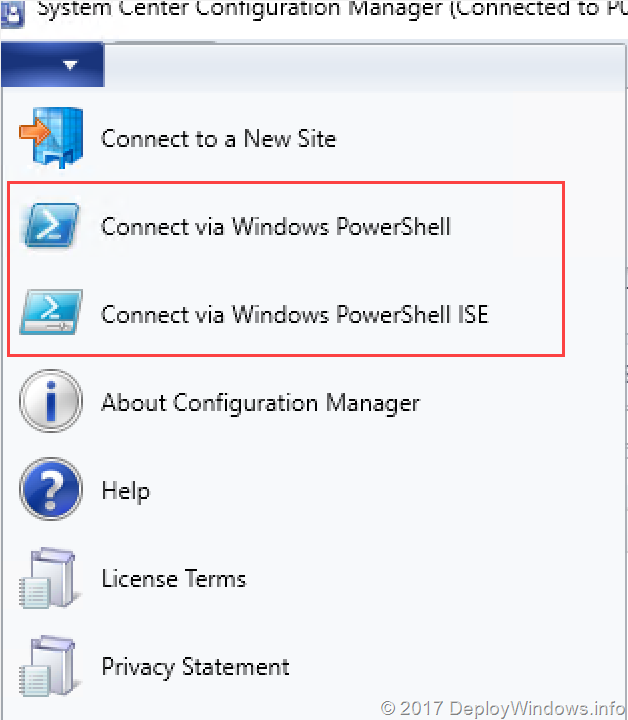Open the Help menu entry text
The image size is (628, 720).
click(x=125, y=491)
